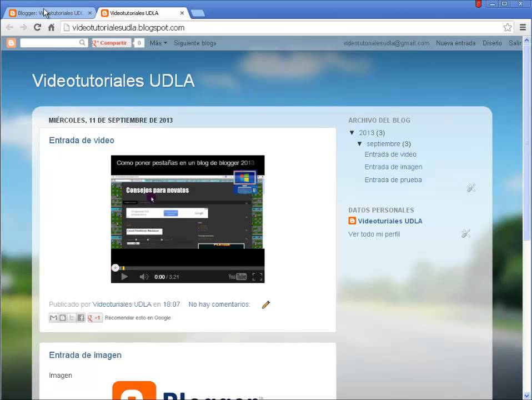
Task: Go to Siguiente blog
Action: coord(195,43)
